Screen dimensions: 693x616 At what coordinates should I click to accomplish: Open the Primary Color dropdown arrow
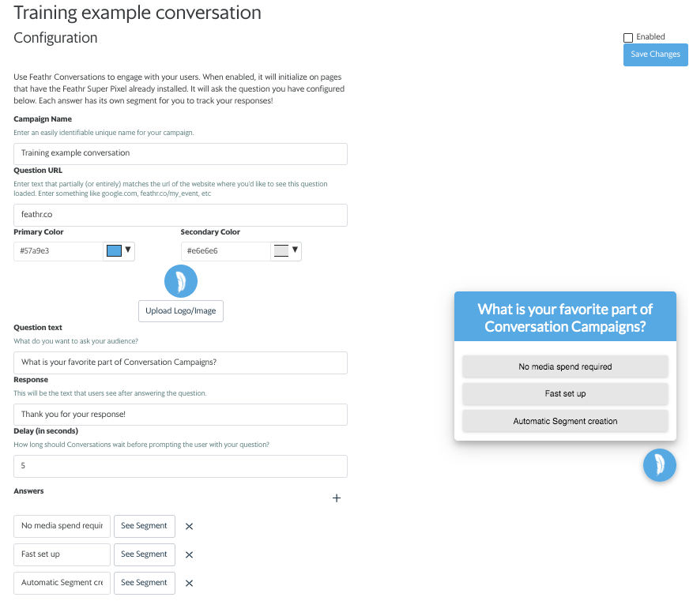(128, 250)
